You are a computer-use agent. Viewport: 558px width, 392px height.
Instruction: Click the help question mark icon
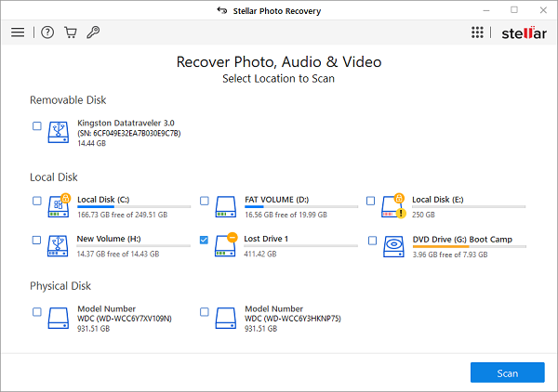[47, 33]
